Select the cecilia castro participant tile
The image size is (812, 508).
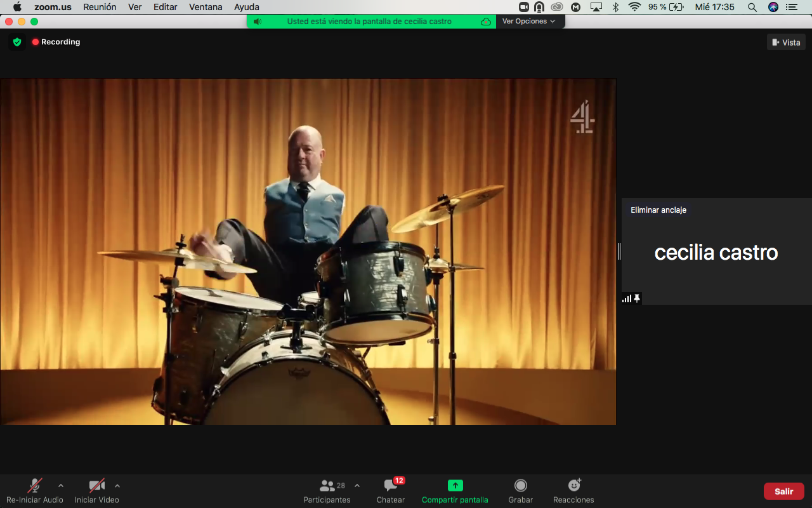pyautogui.click(x=716, y=252)
